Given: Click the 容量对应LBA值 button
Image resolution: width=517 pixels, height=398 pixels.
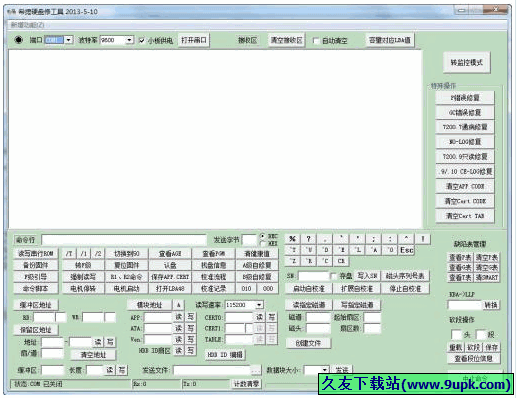Looking at the screenshot, I should point(390,40).
